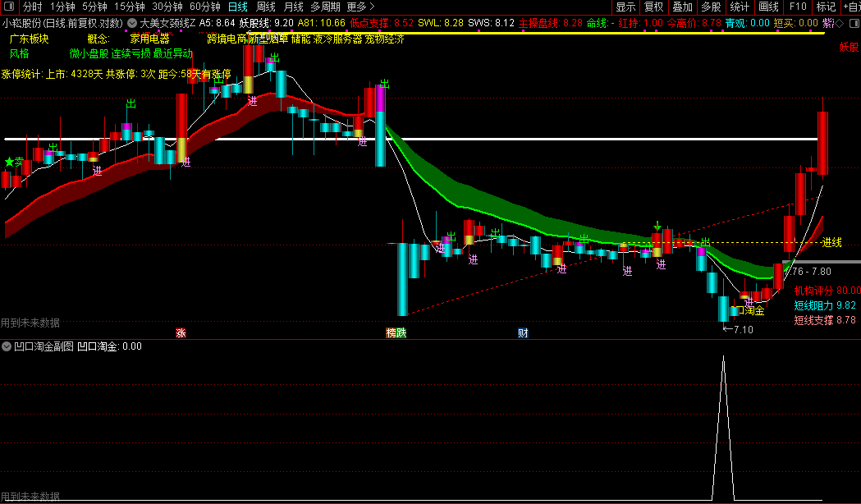Click the 主操盘线: 8.28 value
The height and width of the screenshot is (504, 861).
click(550, 23)
